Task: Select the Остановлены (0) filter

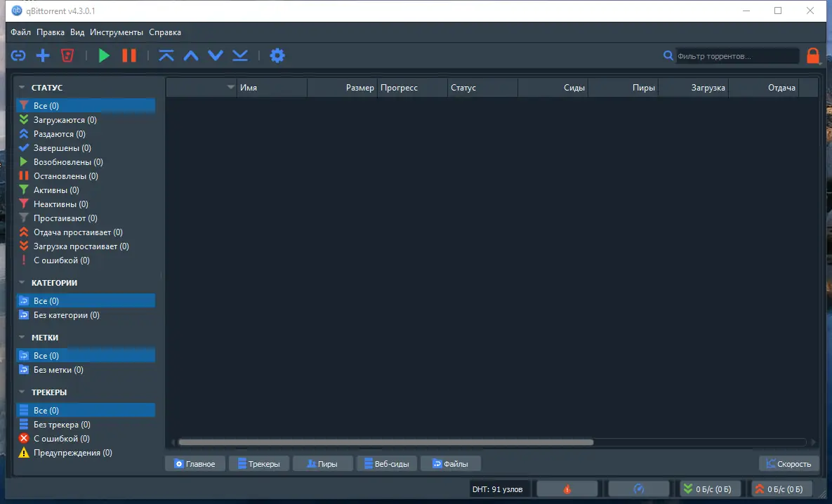Action: tap(86, 176)
